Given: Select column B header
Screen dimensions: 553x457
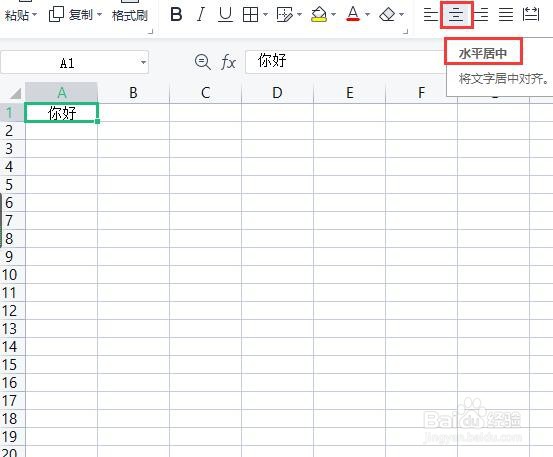Looking at the screenshot, I should click(133, 93).
